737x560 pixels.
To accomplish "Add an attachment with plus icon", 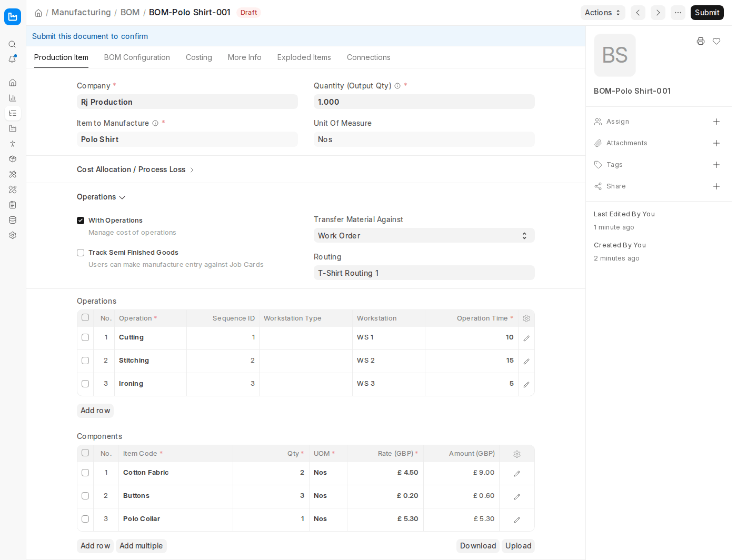I will click(716, 143).
